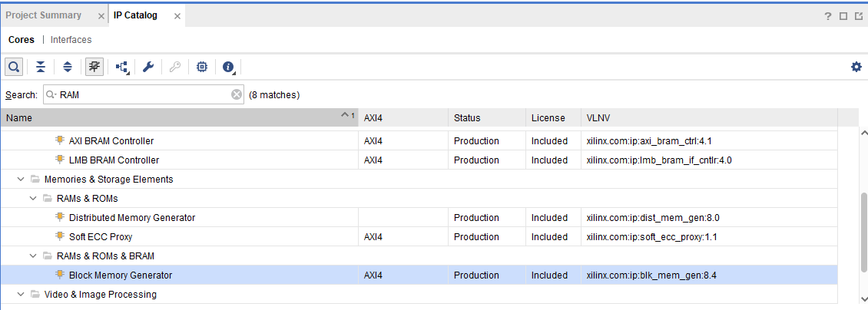Open the info icon dropdown

[228, 67]
